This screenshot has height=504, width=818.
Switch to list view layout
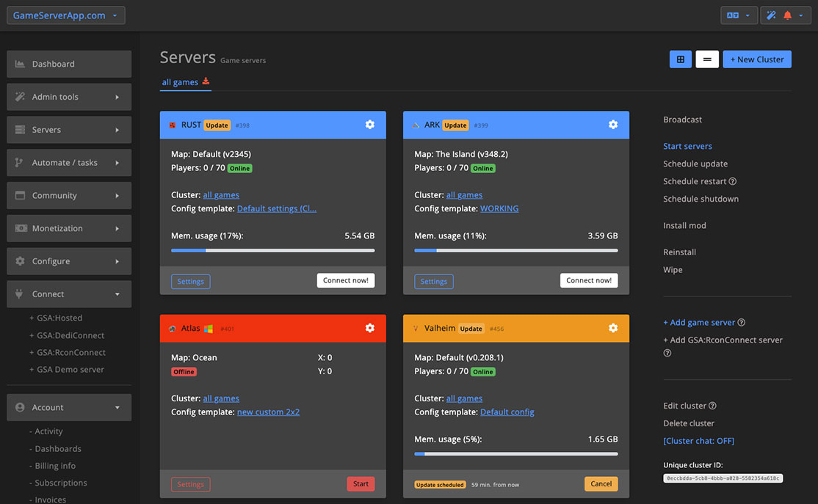click(x=707, y=59)
